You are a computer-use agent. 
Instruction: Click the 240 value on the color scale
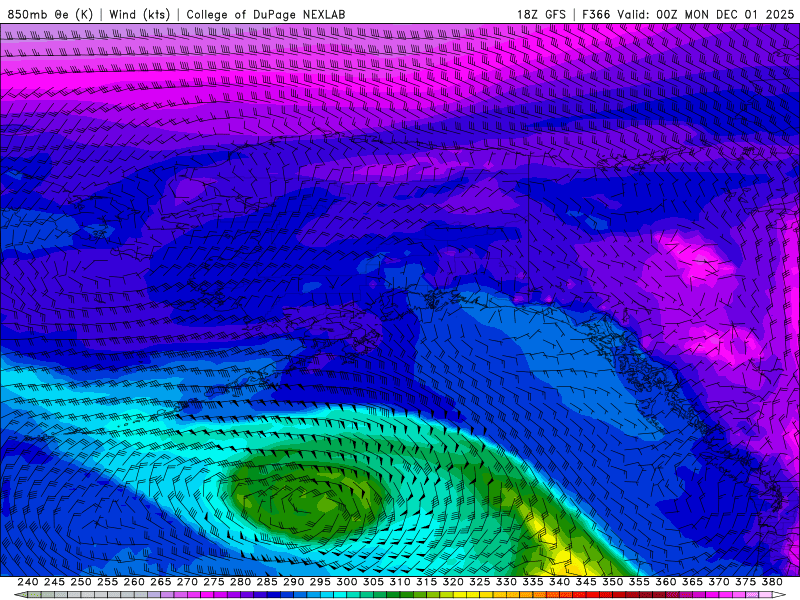(x=28, y=582)
